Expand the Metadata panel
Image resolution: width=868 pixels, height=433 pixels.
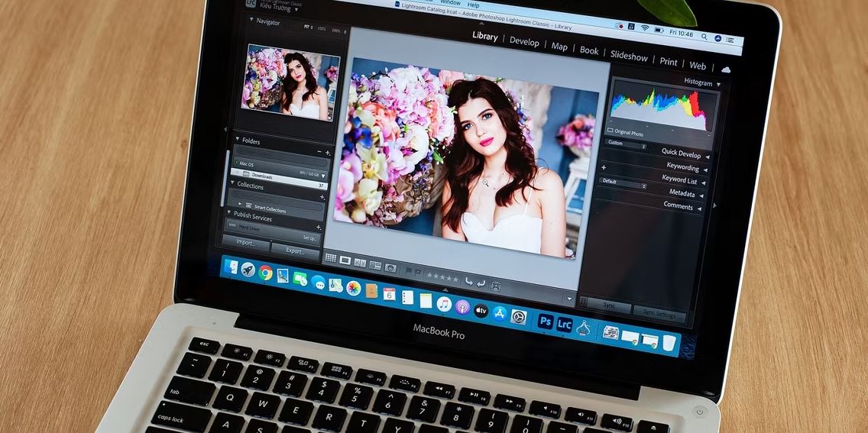pos(700,195)
